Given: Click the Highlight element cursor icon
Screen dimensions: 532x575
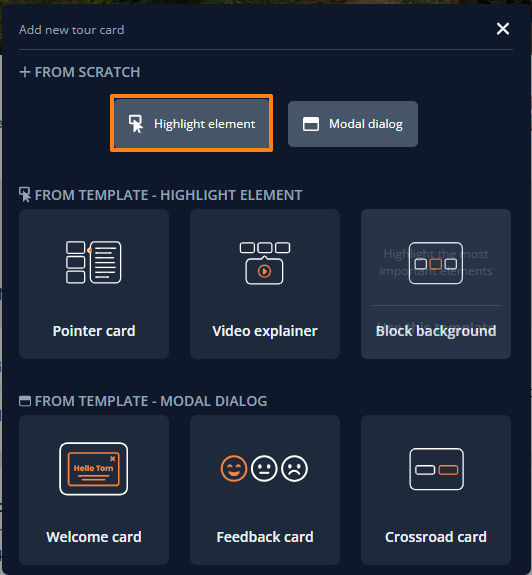Looking at the screenshot, I should coord(135,124).
